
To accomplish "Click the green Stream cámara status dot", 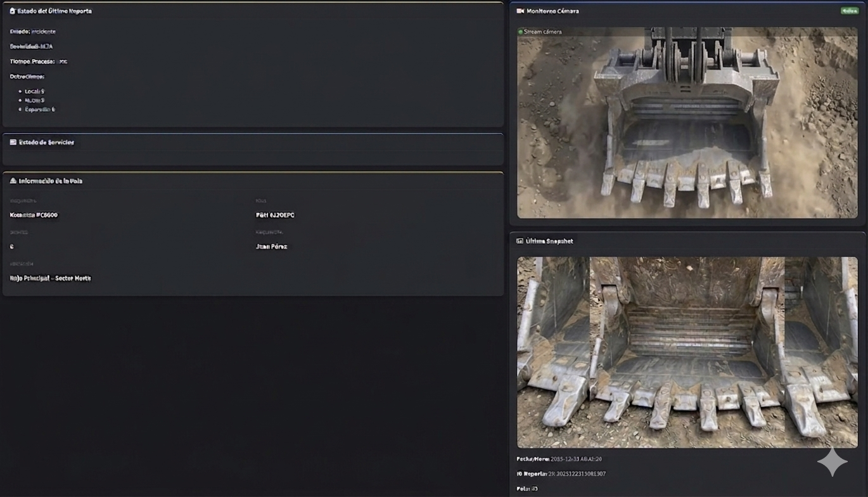I will [x=521, y=32].
